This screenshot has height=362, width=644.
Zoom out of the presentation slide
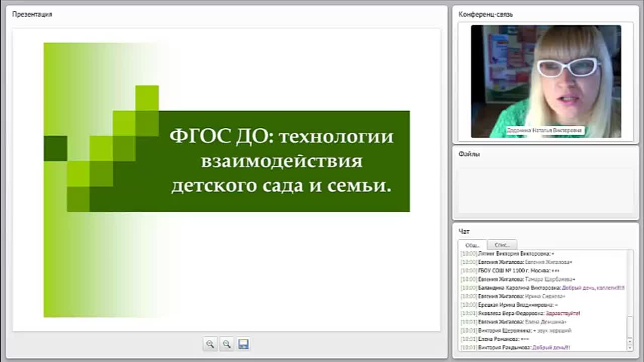pyautogui.click(x=227, y=344)
